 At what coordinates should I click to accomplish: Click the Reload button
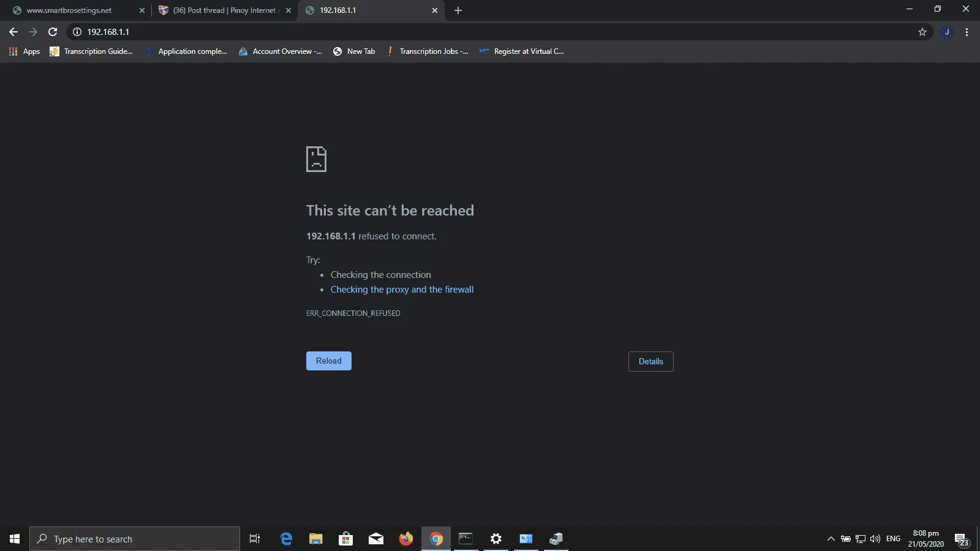329,361
